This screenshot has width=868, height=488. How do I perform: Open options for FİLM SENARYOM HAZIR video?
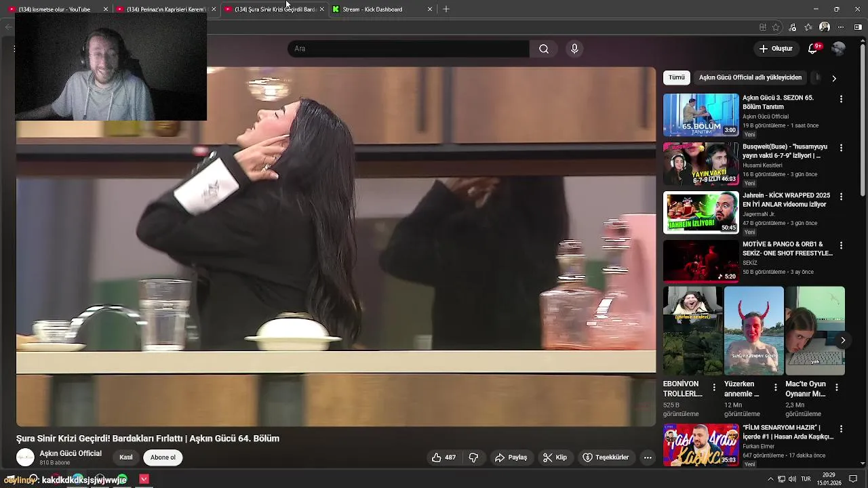coord(841,429)
